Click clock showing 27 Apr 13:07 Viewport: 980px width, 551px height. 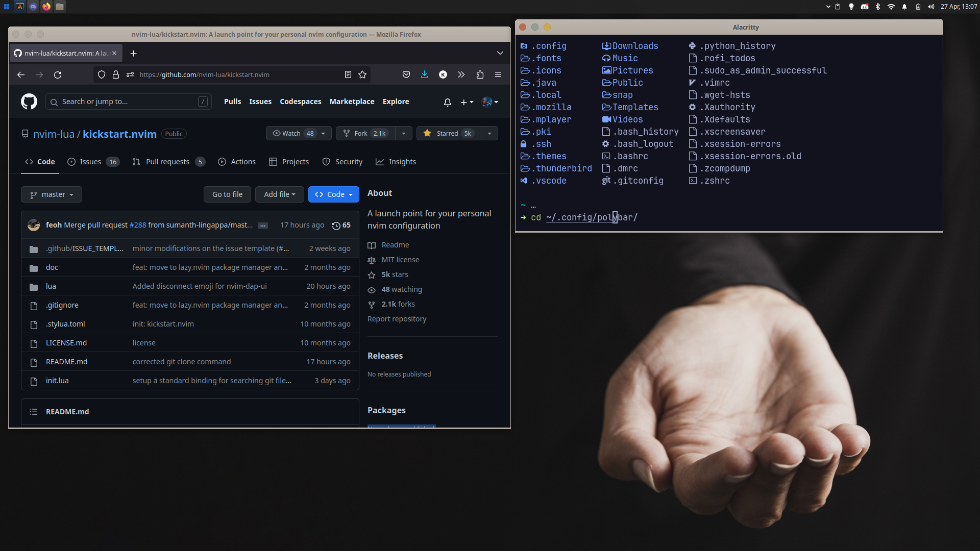pyautogui.click(x=959, y=7)
